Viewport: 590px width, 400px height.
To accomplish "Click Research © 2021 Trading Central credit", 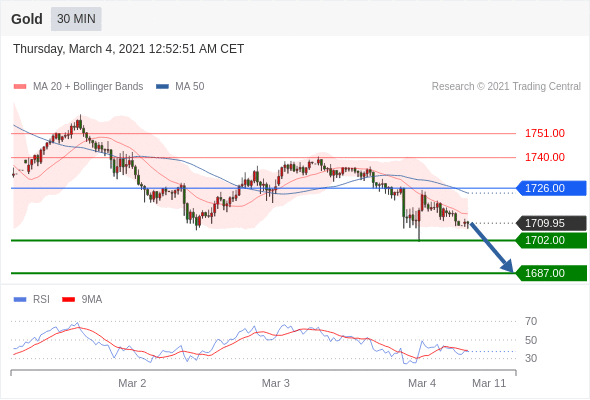I will [x=506, y=87].
